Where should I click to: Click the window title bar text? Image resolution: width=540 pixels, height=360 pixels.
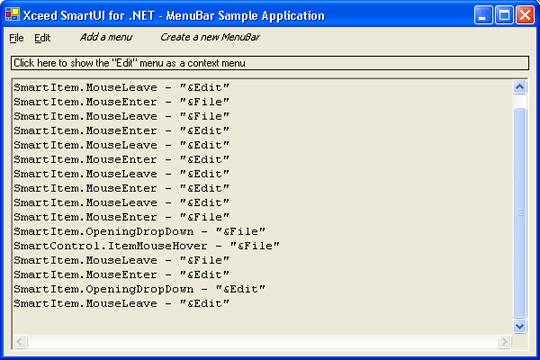click(174, 16)
